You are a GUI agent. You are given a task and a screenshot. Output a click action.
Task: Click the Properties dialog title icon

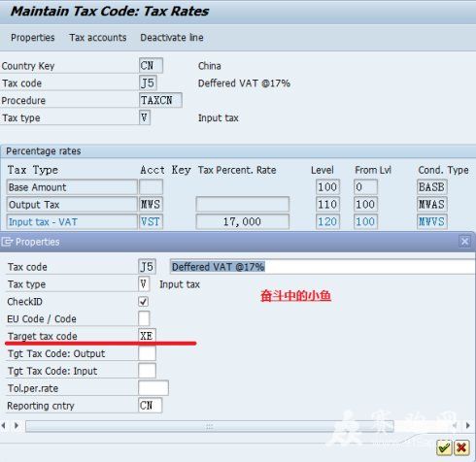coord(7,242)
